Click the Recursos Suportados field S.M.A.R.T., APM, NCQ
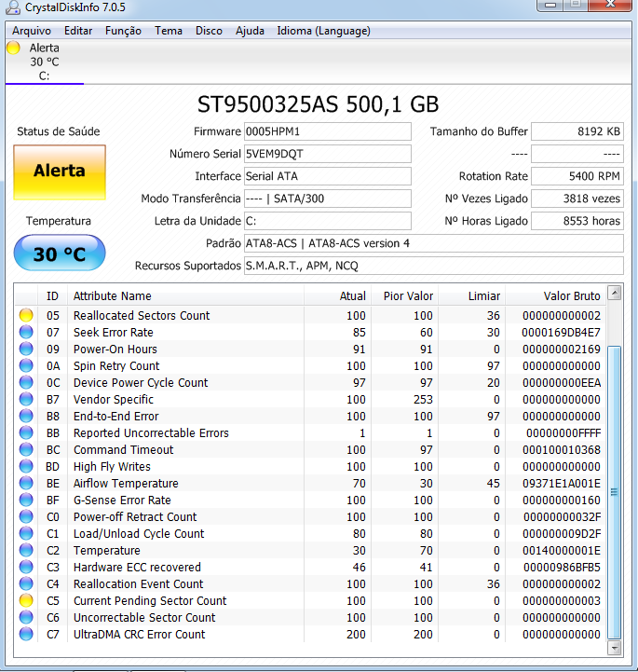The width and height of the screenshot is (638, 672). [x=434, y=266]
